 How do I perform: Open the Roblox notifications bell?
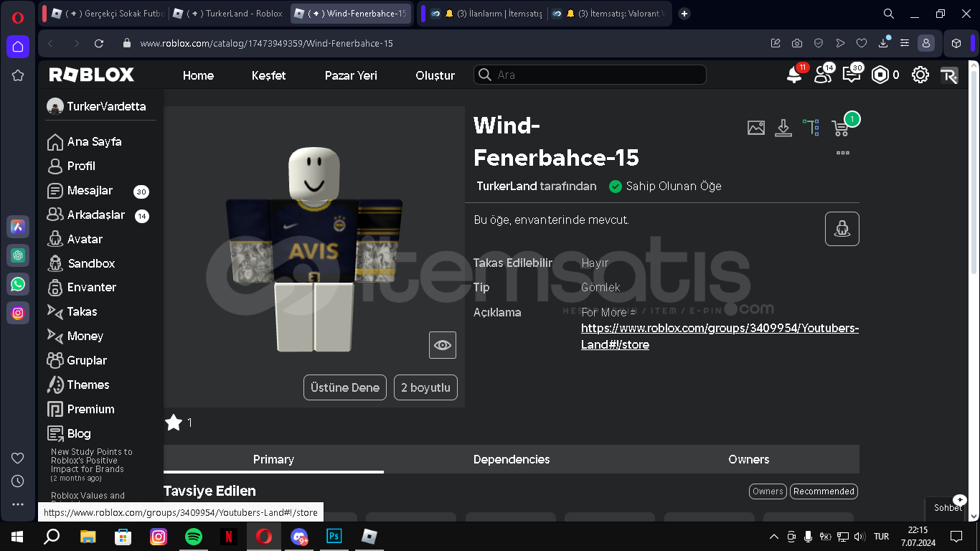pyautogui.click(x=794, y=75)
